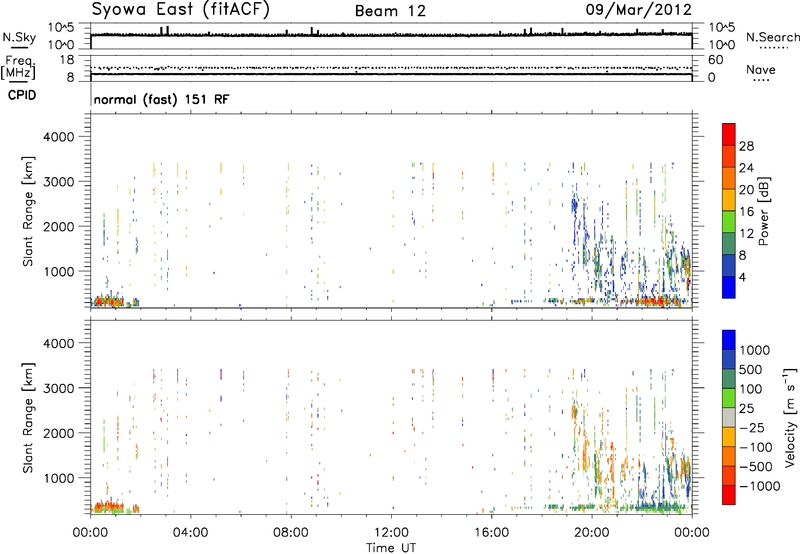Screen dimensions: 800x554
Task: Click the 'normal (fast) 151 RF' mode text
Action: coord(161,99)
